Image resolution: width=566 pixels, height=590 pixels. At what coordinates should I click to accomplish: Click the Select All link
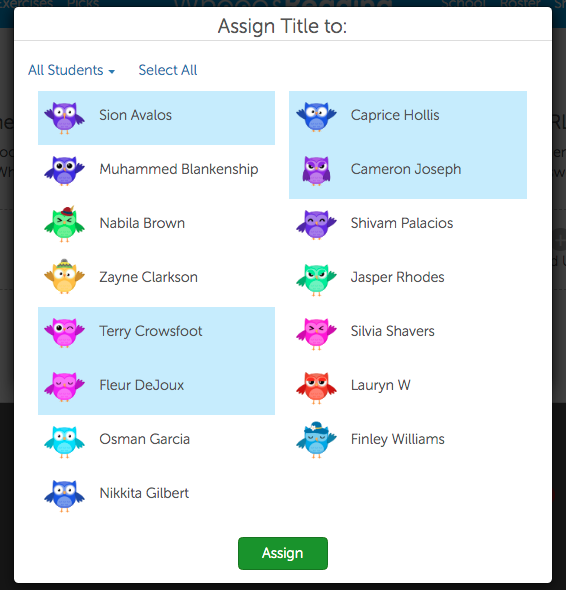click(168, 70)
